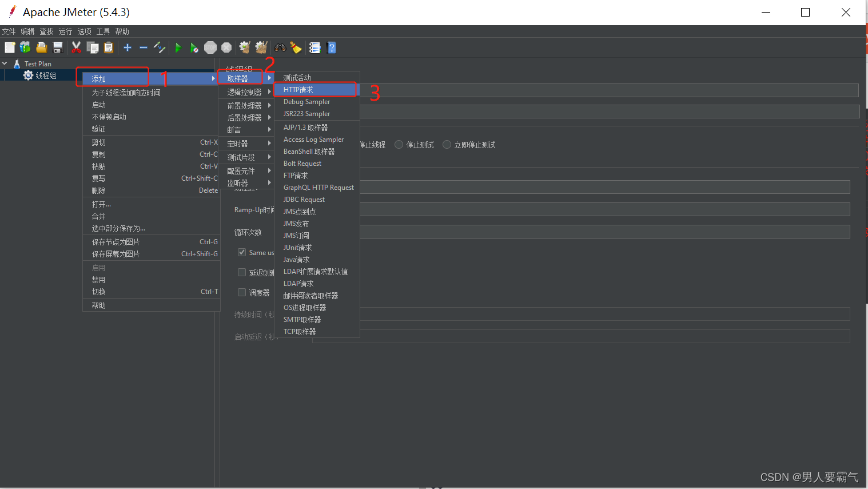Image resolution: width=868 pixels, height=489 pixels.
Task: Expand the 逻辑控制器 submenu
Action: 246,92
